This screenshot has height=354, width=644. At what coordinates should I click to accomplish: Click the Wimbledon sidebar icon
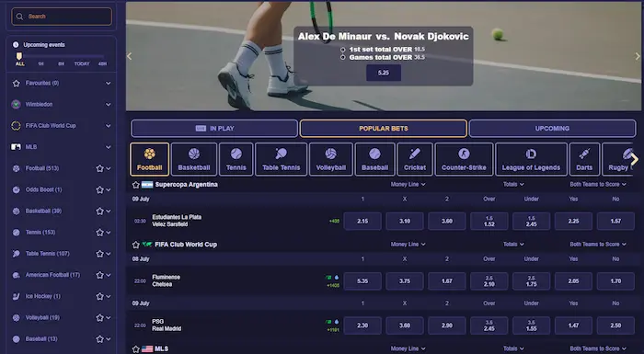[16, 104]
